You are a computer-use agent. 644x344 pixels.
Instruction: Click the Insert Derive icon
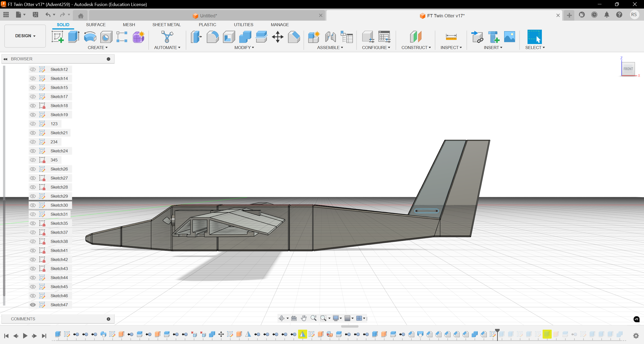477,37
